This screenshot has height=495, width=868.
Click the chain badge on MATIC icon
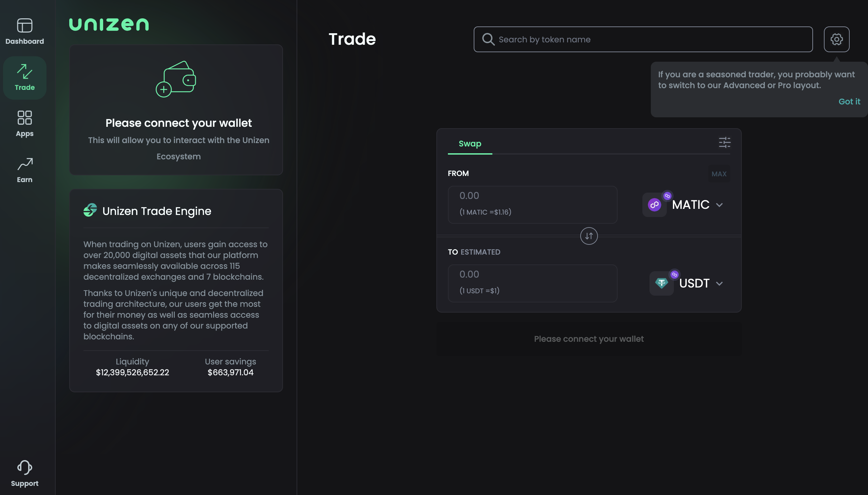pyautogui.click(x=667, y=196)
